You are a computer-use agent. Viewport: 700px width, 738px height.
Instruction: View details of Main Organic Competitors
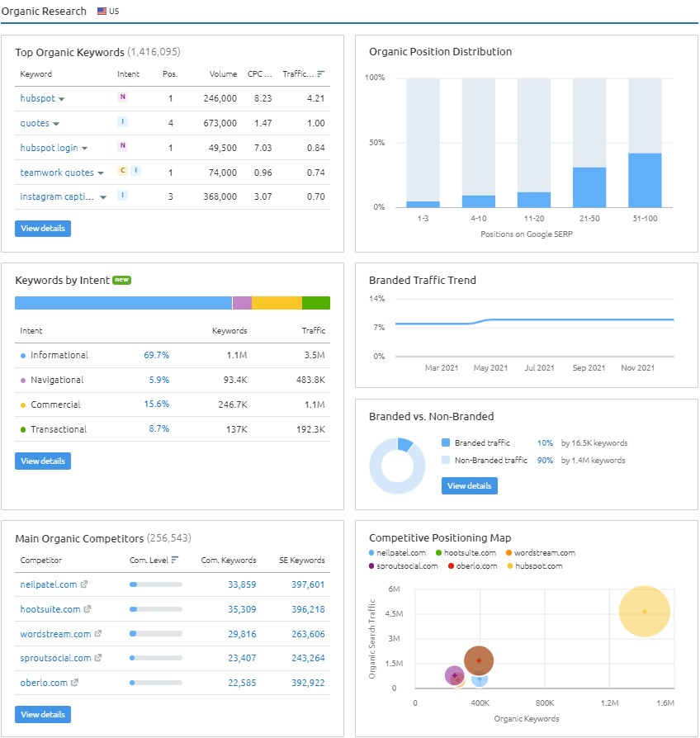click(x=43, y=714)
